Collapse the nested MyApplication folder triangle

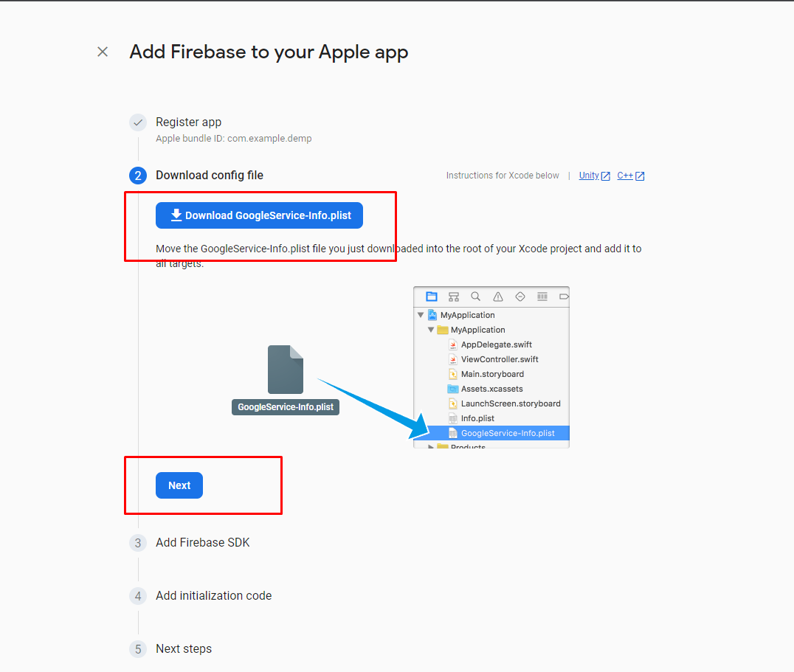point(431,330)
